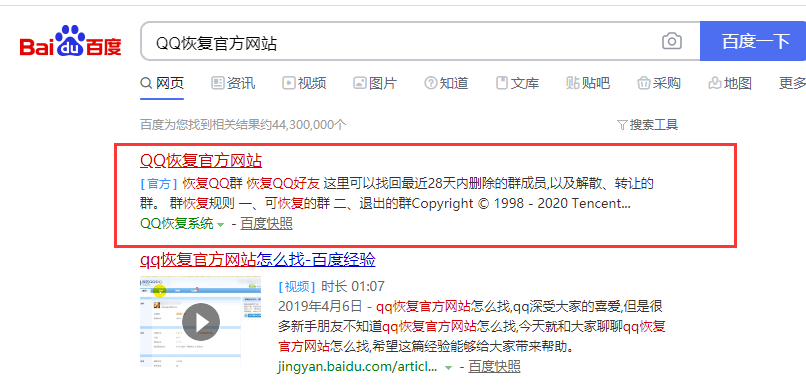Click the [视频] tag in the second result
This screenshot has height=386, width=806.
coord(297,286)
